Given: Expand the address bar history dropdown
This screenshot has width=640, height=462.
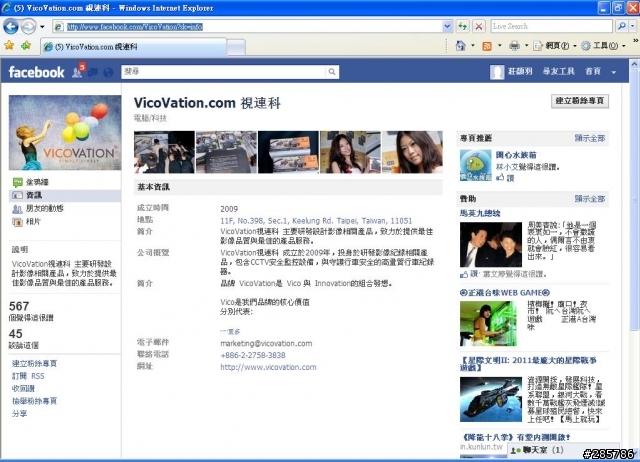Looking at the screenshot, I should tap(447, 27).
